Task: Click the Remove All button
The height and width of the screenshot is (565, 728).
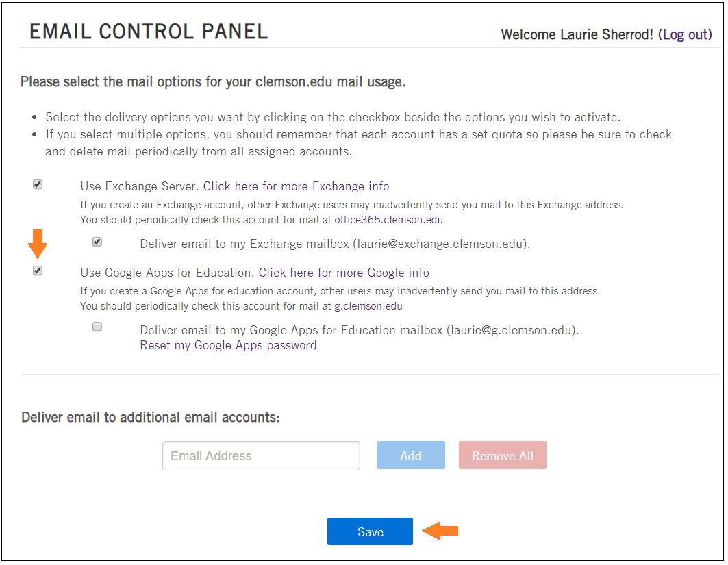Action: coord(503,455)
